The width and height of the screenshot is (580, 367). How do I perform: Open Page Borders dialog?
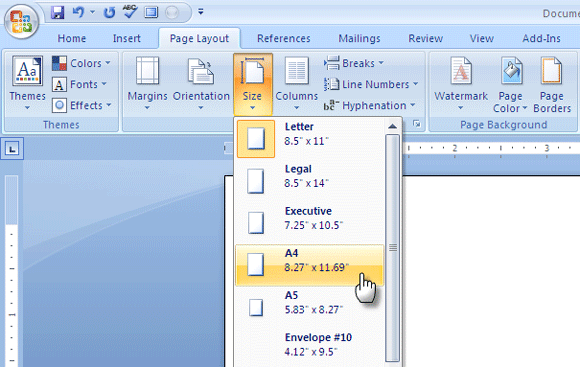[552, 84]
